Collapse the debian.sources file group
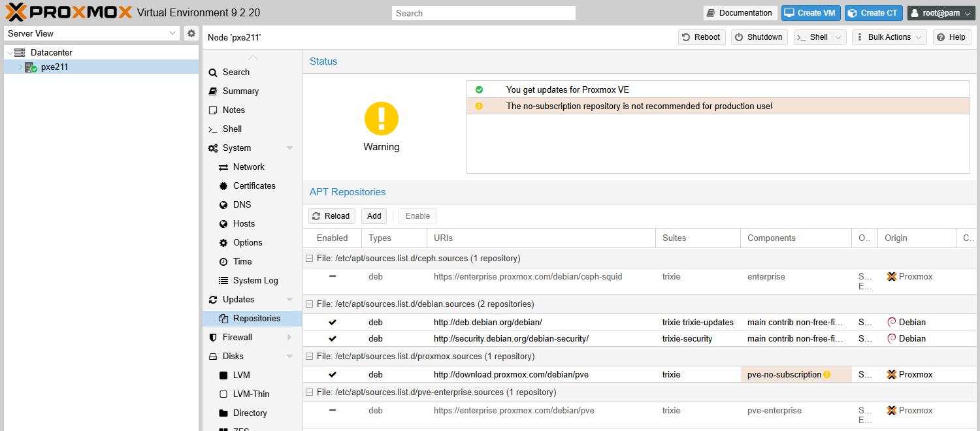Viewport: 980px width, 431px height. (x=310, y=304)
